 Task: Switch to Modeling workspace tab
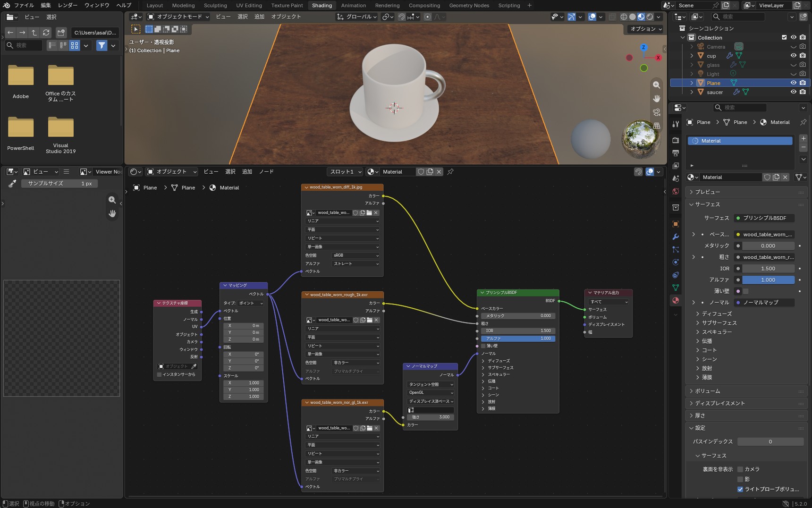click(x=183, y=6)
